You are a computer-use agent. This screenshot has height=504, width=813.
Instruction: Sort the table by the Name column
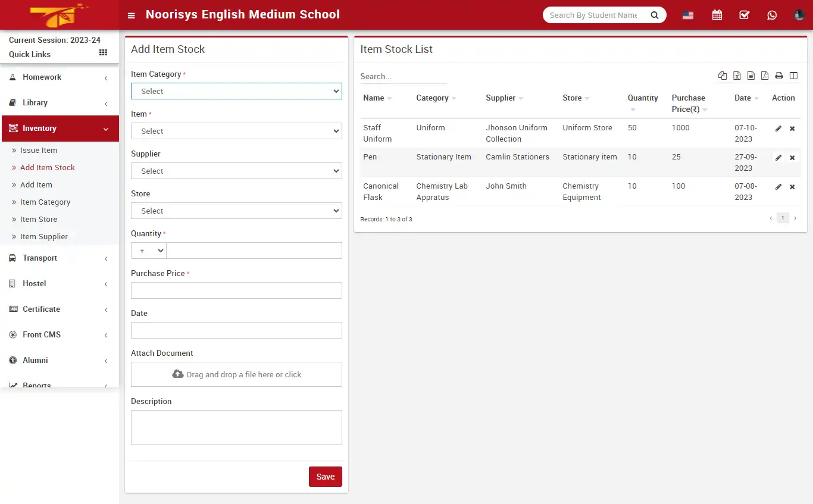pyautogui.click(x=375, y=98)
